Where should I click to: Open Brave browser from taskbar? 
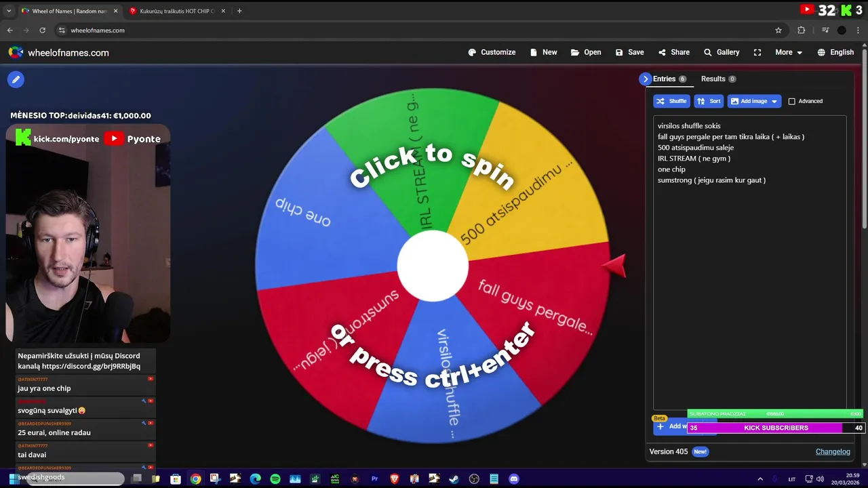click(x=395, y=479)
